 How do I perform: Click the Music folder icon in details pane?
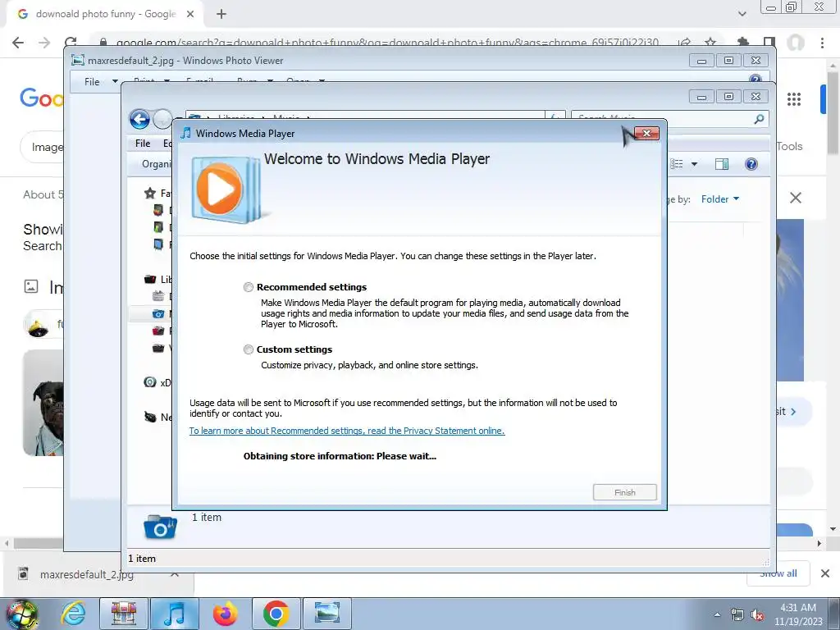160,527
